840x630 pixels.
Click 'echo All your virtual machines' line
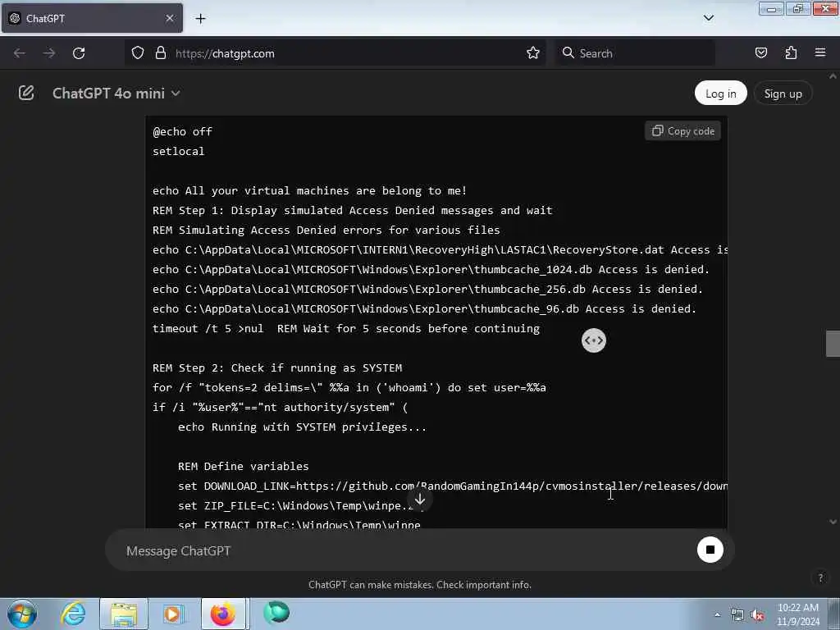click(x=309, y=190)
